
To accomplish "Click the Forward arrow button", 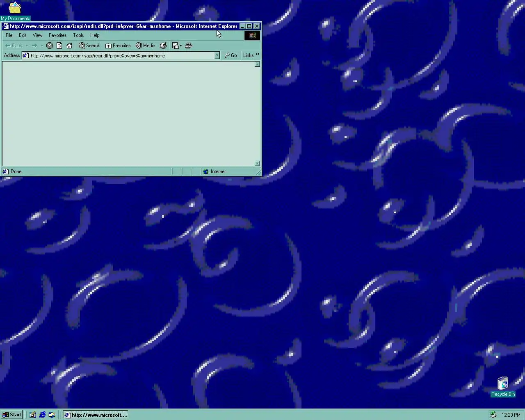I will pyautogui.click(x=34, y=46).
